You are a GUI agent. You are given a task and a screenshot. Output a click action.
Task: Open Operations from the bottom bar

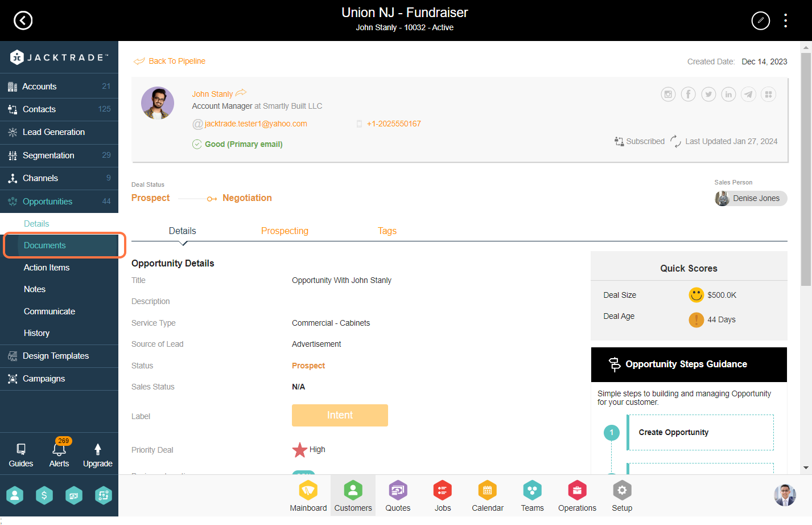[577, 496]
